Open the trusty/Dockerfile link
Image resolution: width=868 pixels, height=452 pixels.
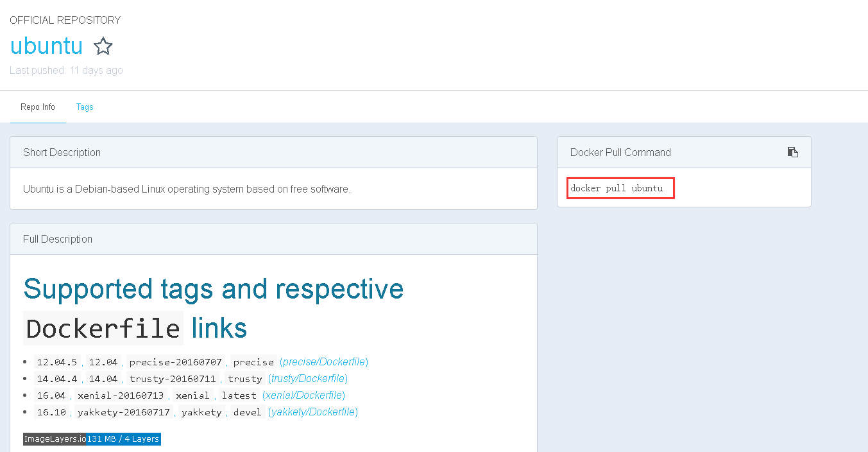point(308,379)
